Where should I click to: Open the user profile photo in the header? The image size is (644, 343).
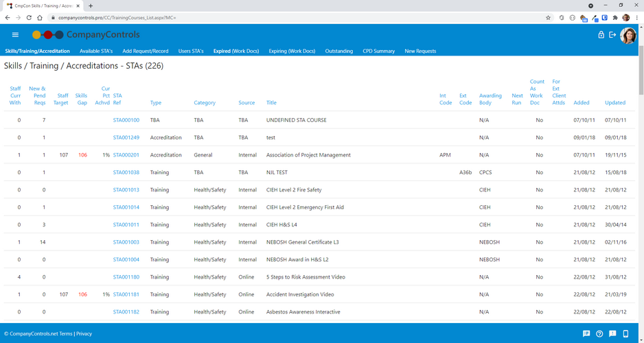[628, 36]
